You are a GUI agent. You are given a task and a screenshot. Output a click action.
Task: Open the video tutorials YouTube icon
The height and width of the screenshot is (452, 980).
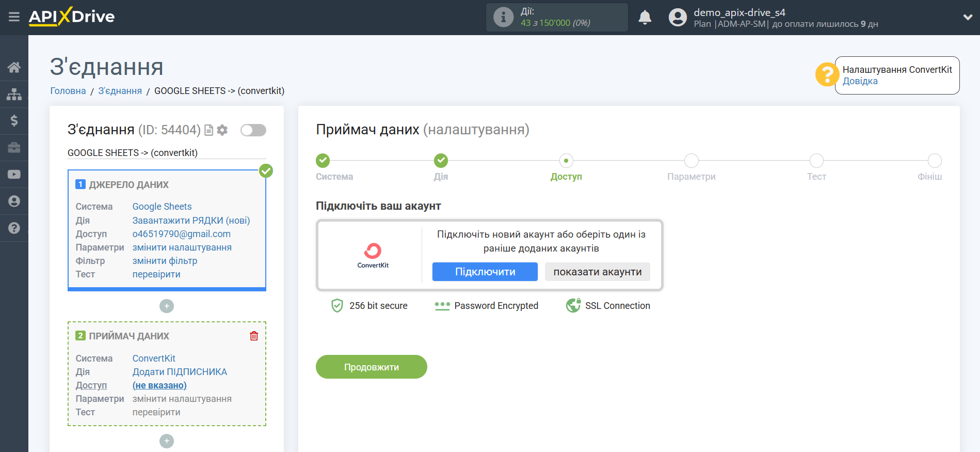pyautogui.click(x=14, y=175)
